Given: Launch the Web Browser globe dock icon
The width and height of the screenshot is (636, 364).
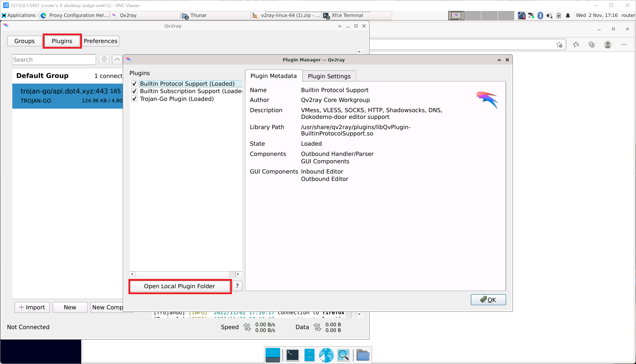Looking at the screenshot, I should [x=326, y=355].
